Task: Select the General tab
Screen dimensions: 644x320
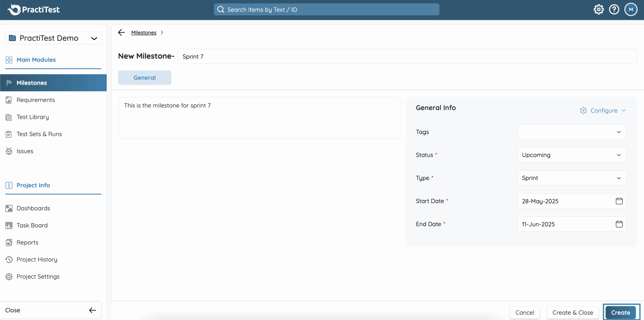Action: click(144, 78)
